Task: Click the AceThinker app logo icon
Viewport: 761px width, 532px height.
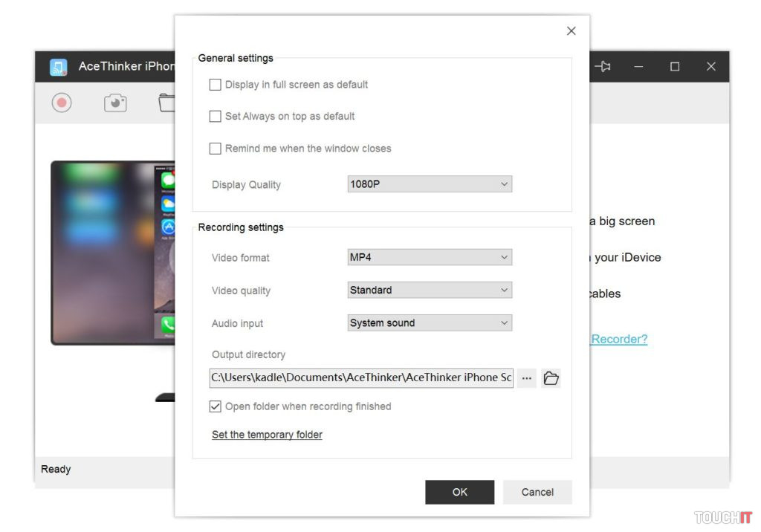Action: pos(59,67)
